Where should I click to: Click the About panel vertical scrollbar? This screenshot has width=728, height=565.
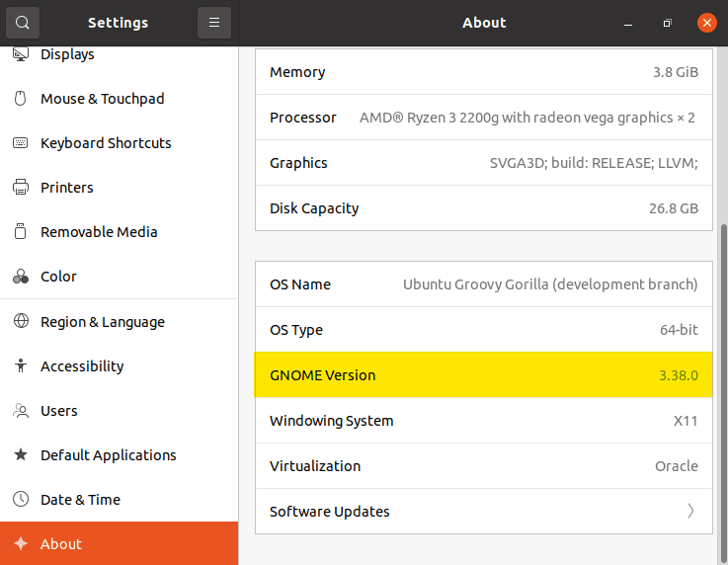pyautogui.click(x=723, y=394)
